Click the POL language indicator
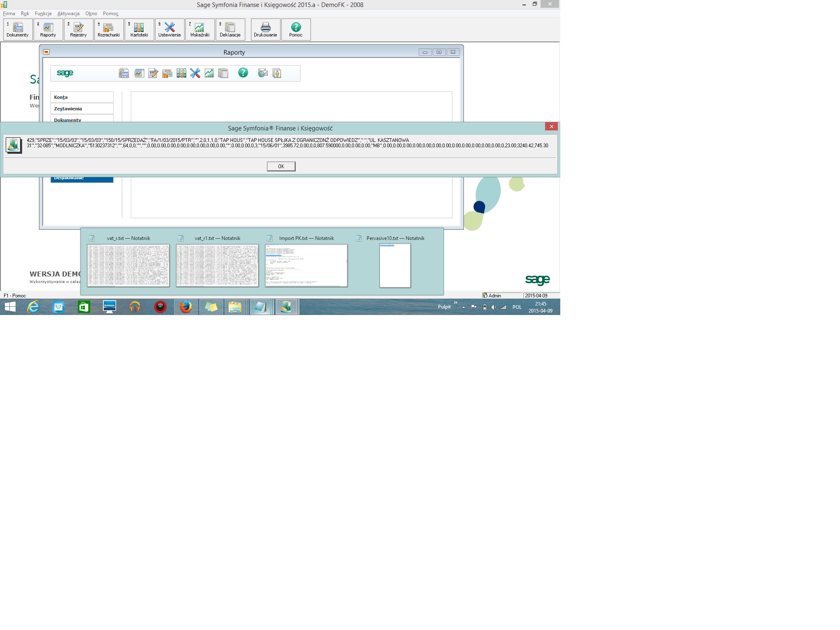 (517, 307)
